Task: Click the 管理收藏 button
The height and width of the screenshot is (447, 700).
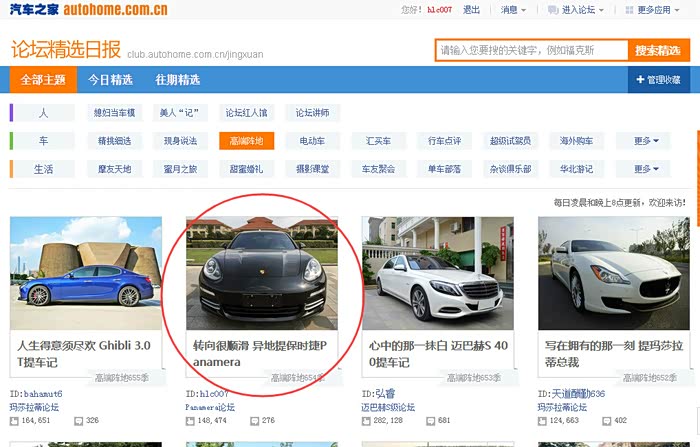Action: click(658, 80)
